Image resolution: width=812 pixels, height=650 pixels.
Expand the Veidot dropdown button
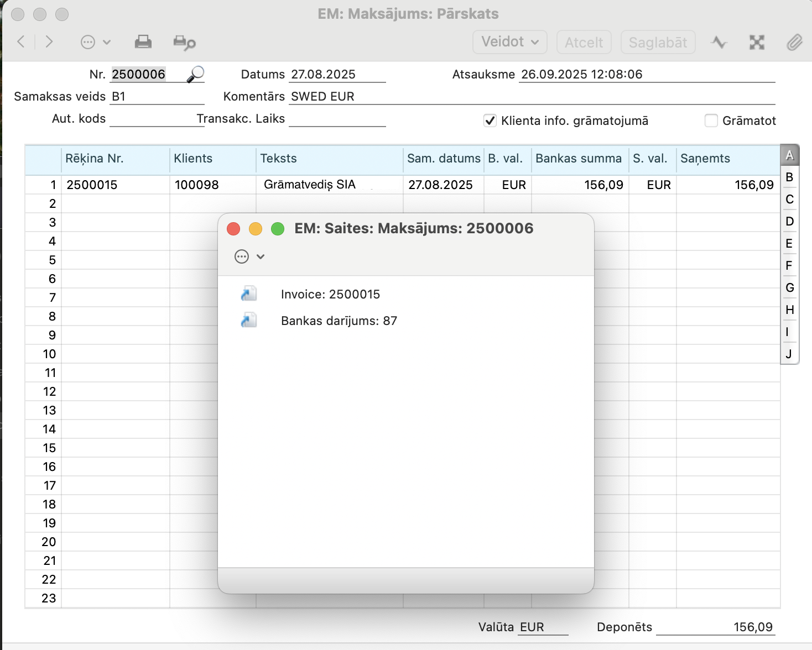pos(509,42)
